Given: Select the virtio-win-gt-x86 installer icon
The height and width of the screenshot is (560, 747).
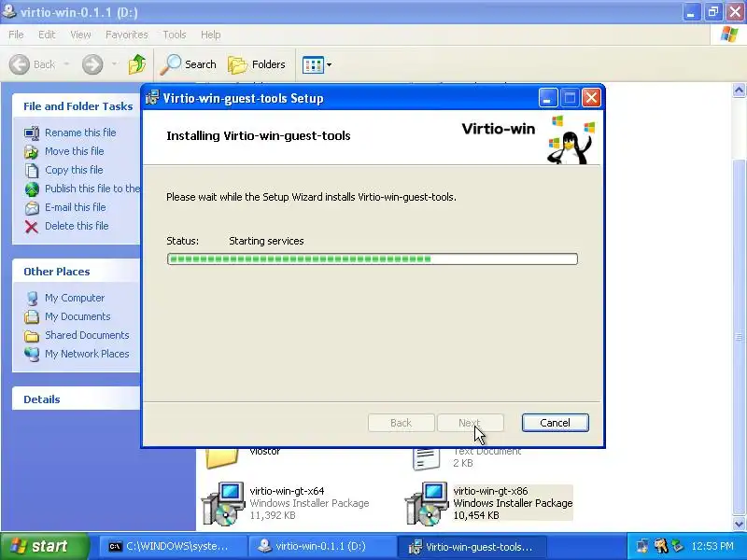Looking at the screenshot, I should (x=427, y=503).
